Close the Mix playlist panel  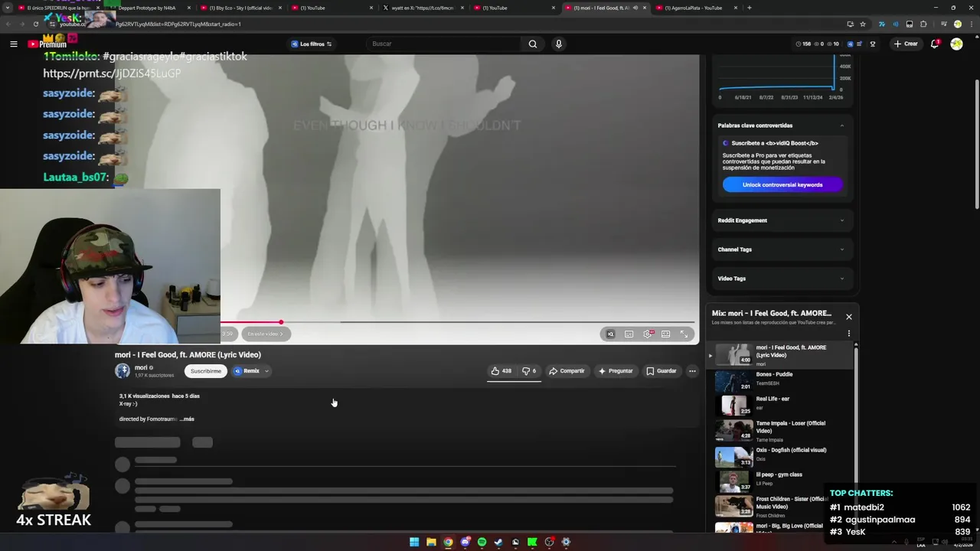coord(848,317)
